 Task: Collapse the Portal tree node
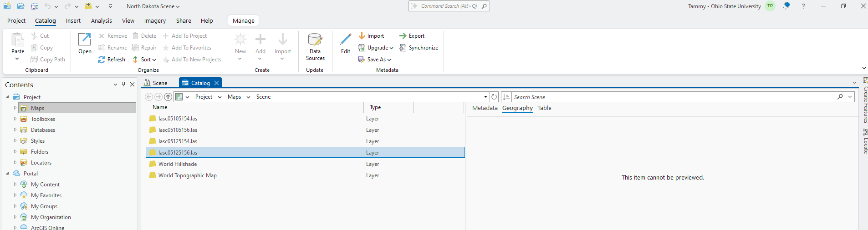7,174
